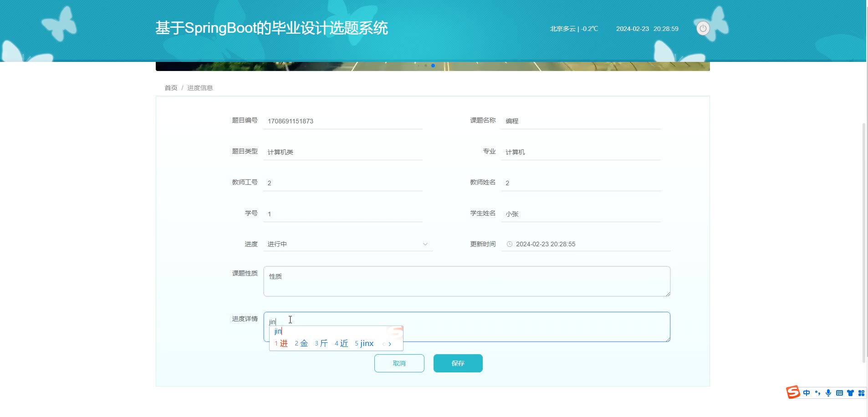This screenshot has width=868, height=417.
Task: Open Sogou voice input microphone
Action: 828,393
